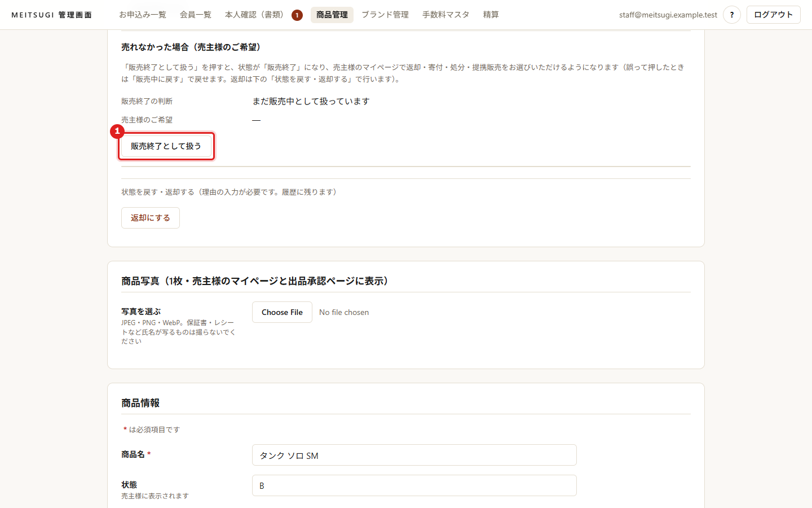Click the 返却にする button

pos(151,218)
